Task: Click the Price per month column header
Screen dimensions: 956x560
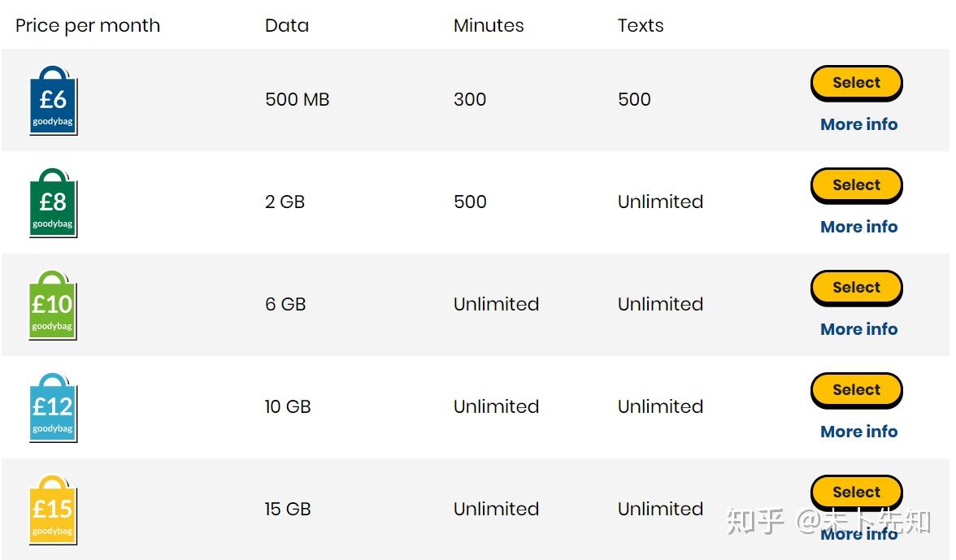Action: (88, 26)
